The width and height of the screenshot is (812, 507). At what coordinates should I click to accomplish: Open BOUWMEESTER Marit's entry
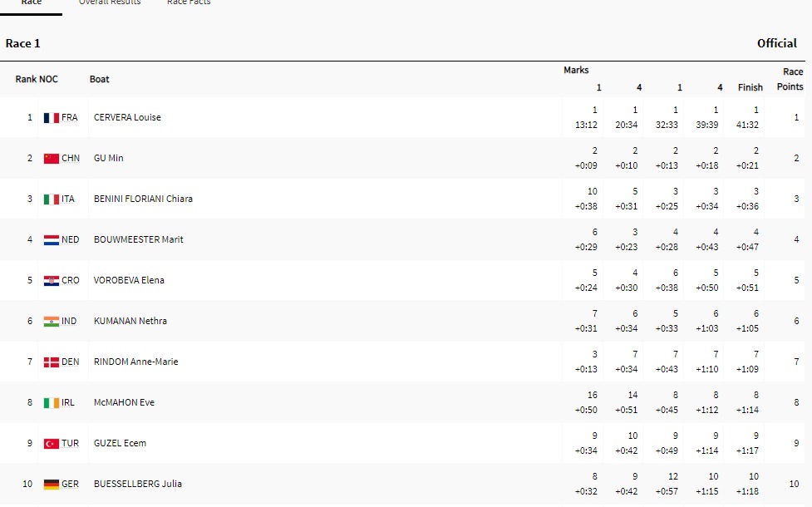[138, 240]
